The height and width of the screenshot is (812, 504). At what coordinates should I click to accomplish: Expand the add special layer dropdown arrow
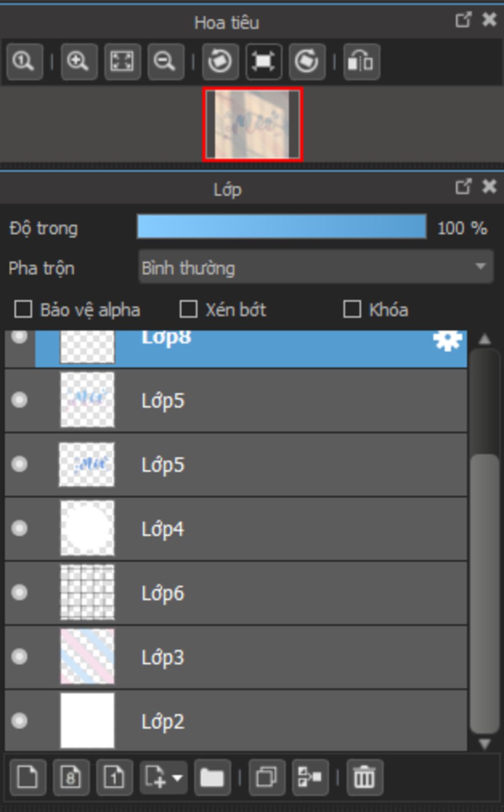pyautogui.click(x=178, y=778)
